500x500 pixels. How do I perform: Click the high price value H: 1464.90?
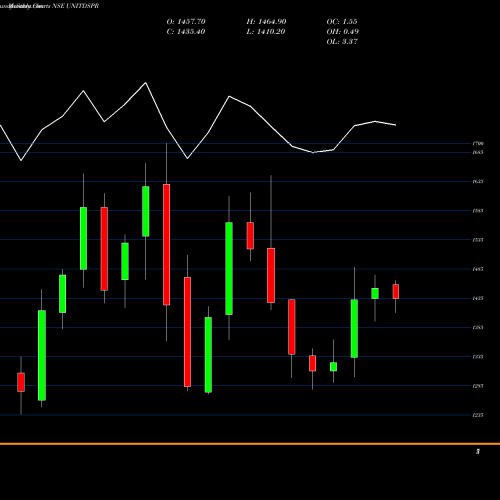click(266, 22)
